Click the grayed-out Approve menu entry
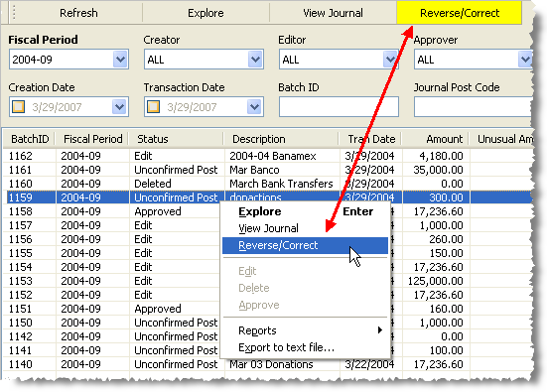The image size is (547, 392). [305, 305]
